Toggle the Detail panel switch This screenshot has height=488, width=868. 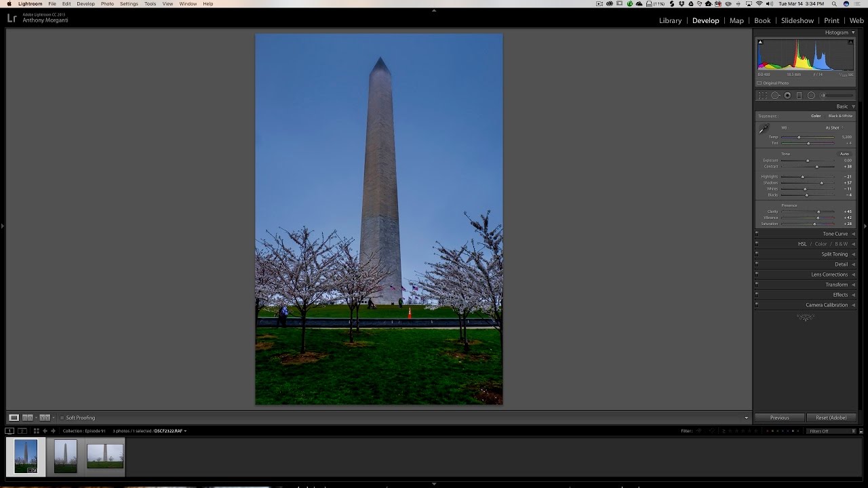click(x=757, y=264)
